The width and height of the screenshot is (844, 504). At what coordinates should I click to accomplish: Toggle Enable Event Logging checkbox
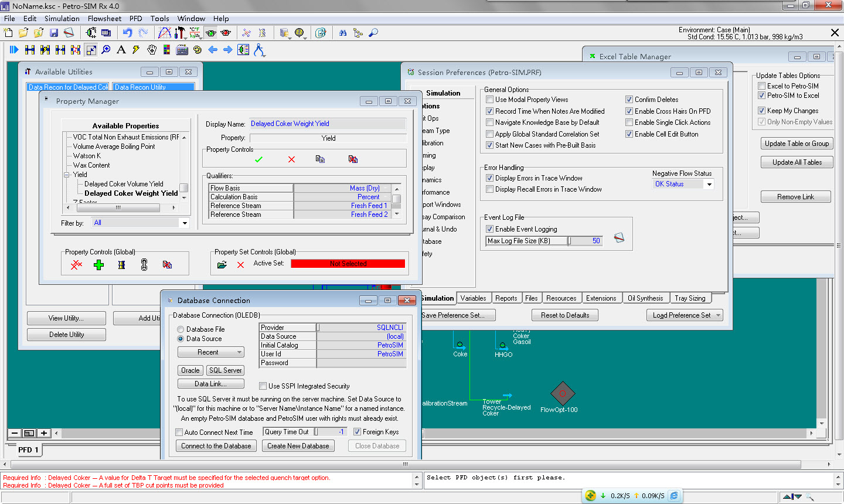[489, 229]
